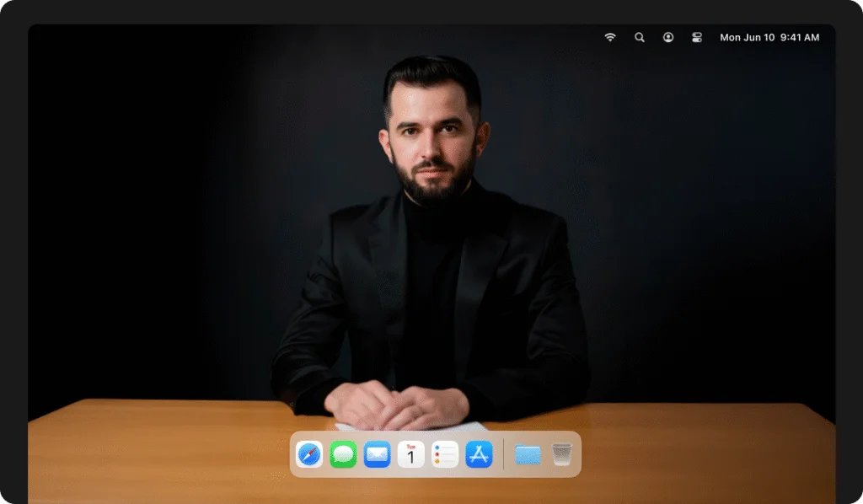Open the Mail app icon
This screenshot has width=863, height=504.
tap(377, 455)
